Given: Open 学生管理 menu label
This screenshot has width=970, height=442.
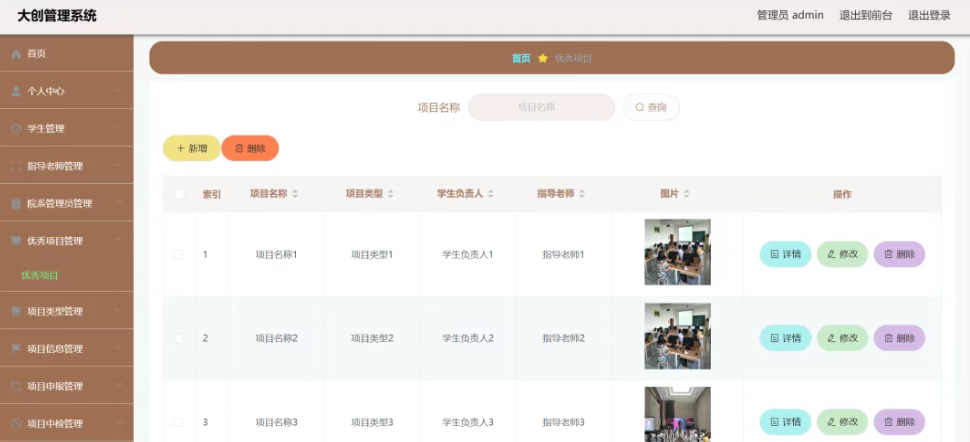Looking at the screenshot, I should [46, 129].
